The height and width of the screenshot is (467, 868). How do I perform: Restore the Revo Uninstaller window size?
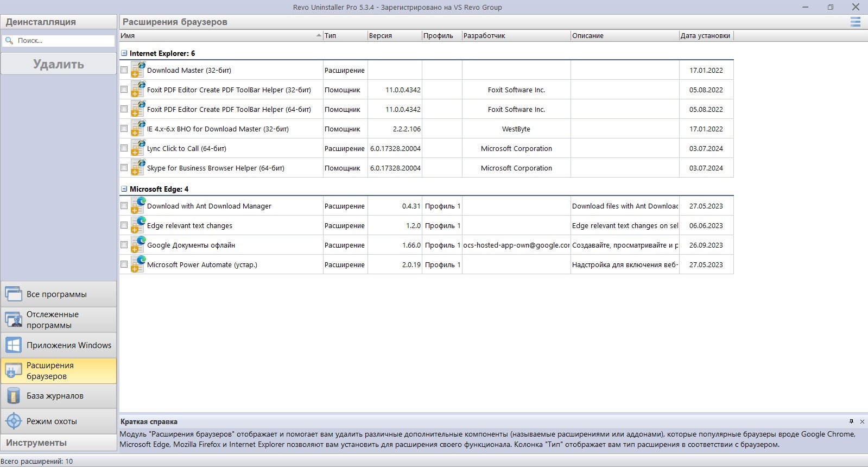(831, 7)
